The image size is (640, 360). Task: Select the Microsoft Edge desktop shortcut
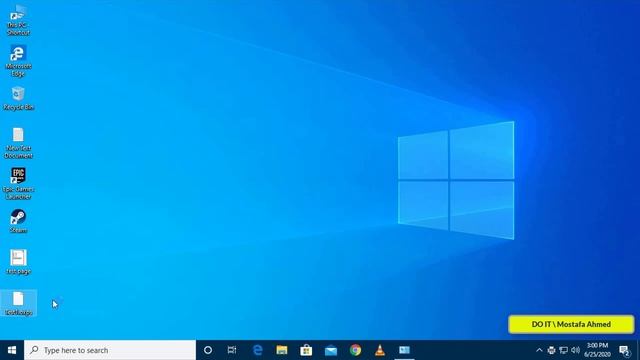(x=18, y=61)
